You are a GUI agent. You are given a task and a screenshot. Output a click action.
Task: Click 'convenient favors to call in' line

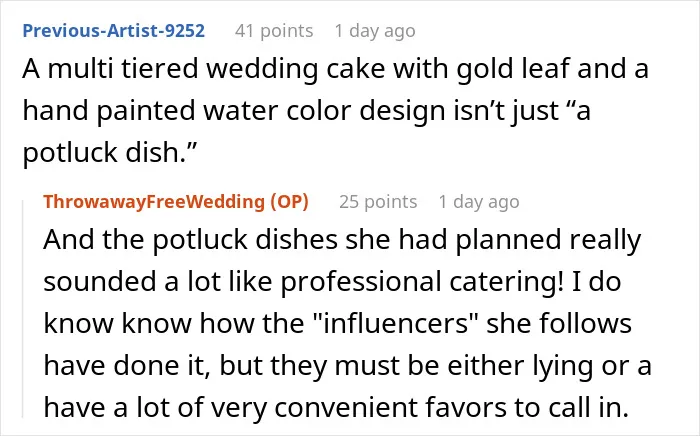(451, 407)
